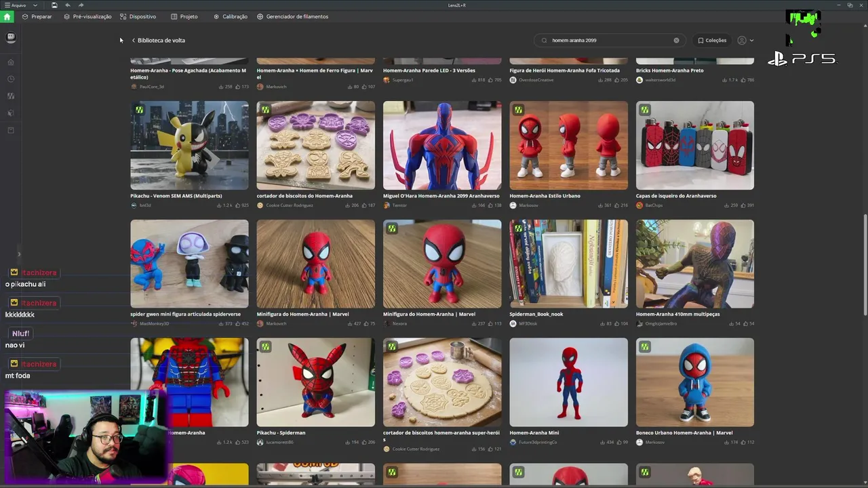This screenshot has width=868, height=488.
Task: Redo with the right arrow icon
Action: click(81, 5)
